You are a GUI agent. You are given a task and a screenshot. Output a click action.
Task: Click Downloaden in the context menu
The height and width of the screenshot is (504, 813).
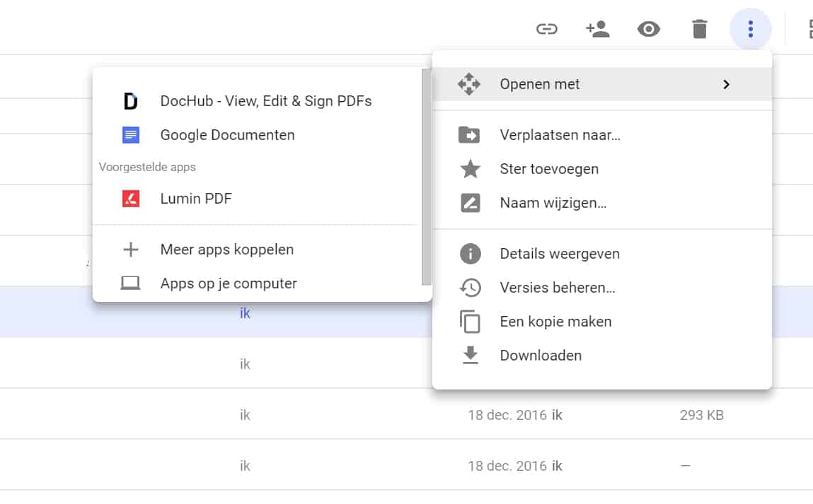click(x=541, y=356)
